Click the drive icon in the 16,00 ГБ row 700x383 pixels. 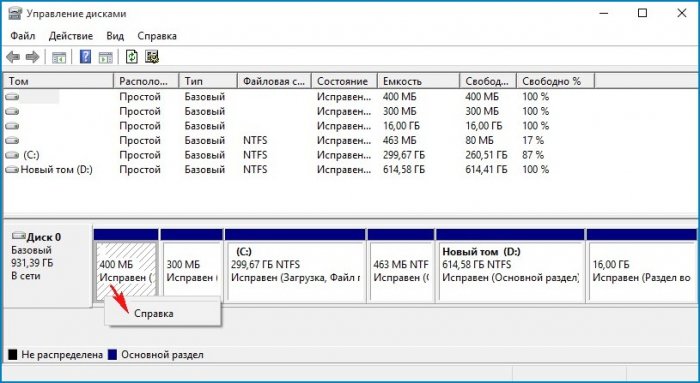12,126
